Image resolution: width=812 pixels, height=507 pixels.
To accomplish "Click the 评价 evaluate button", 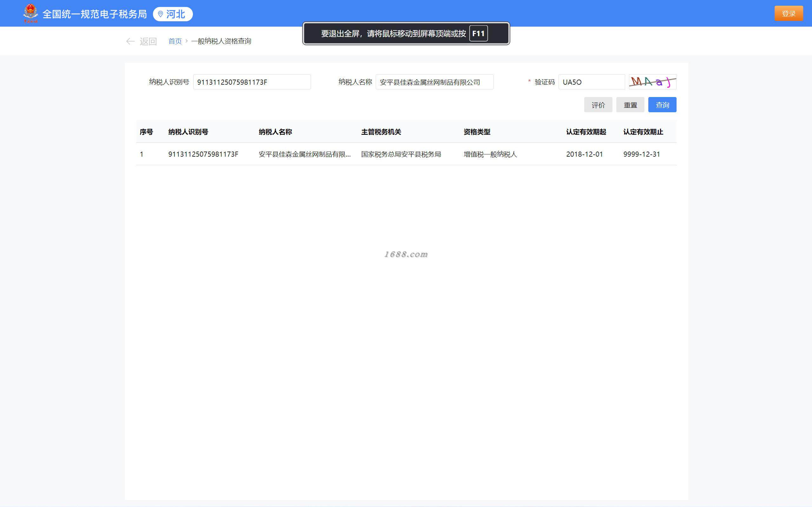I will 598,105.
